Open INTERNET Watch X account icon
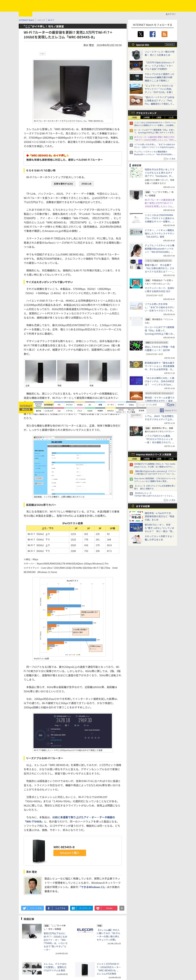Image resolution: width=196 pixels, height=980 pixels. [140, 34]
